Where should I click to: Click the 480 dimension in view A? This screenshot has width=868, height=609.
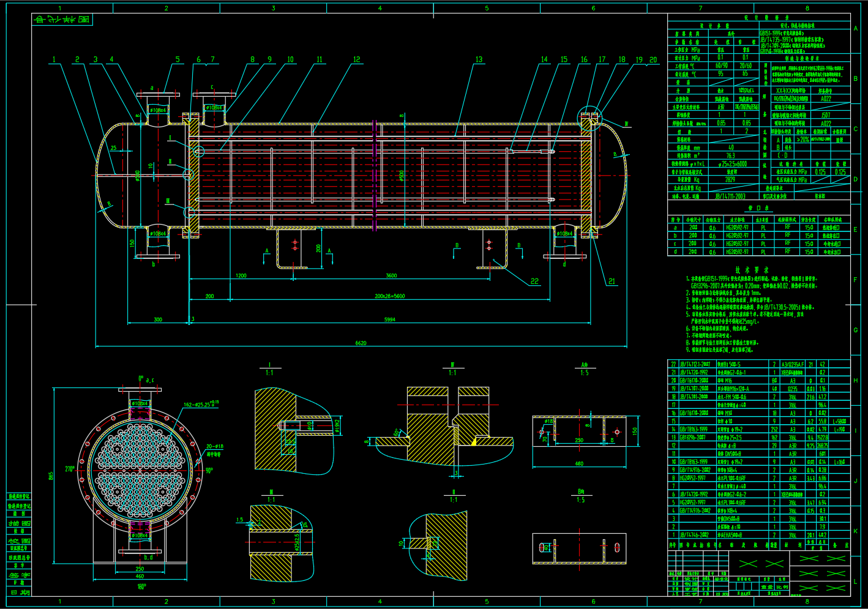(578, 463)
